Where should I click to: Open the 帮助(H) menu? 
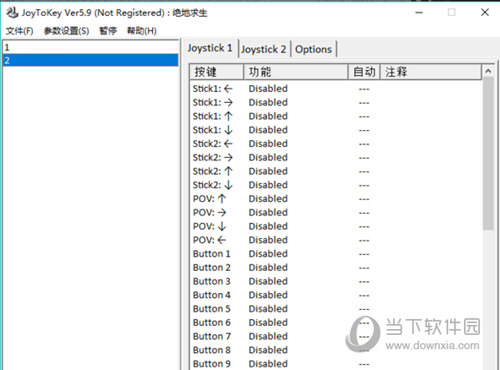142,31
